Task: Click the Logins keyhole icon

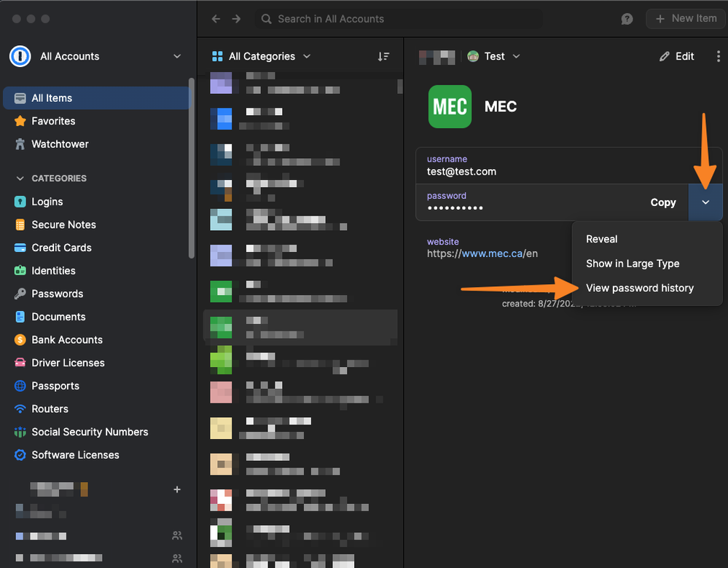Action: (20, 202)
